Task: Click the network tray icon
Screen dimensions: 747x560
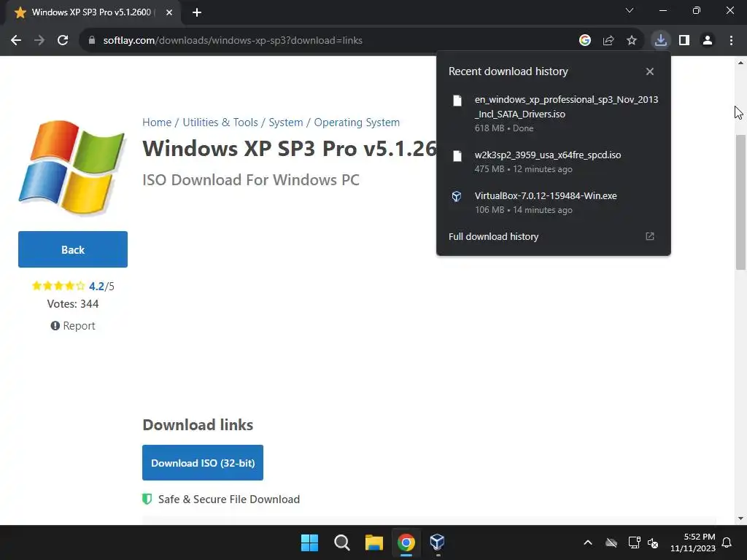Action: 634,542
